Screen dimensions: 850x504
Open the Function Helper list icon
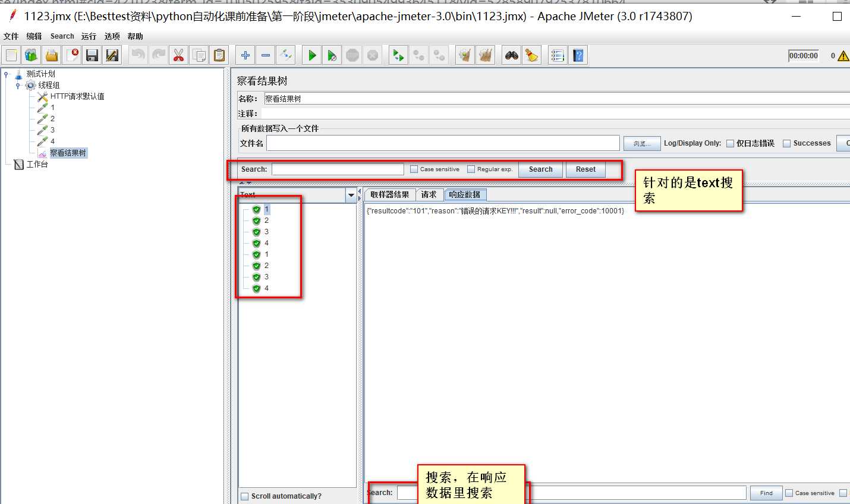[x=558, y=55]
